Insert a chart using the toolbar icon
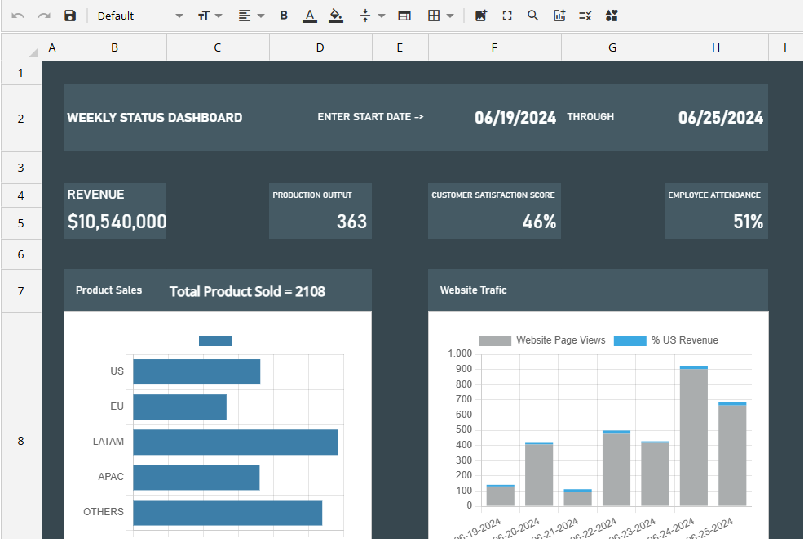 point(559,16)
